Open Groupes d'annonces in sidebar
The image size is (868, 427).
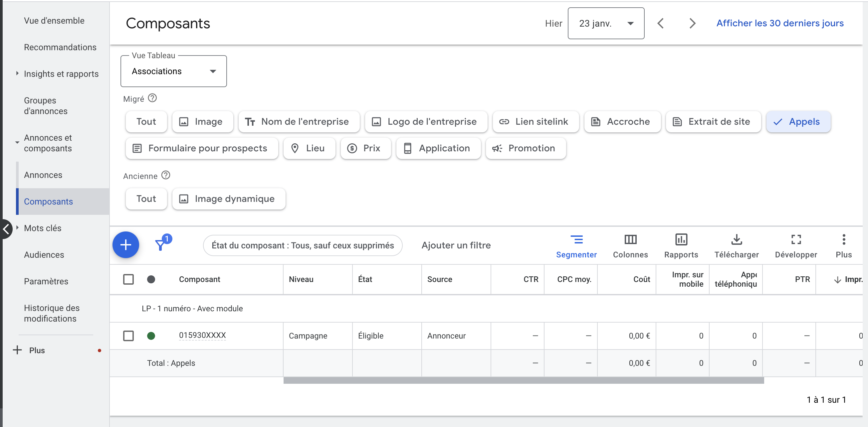(46, 106)
